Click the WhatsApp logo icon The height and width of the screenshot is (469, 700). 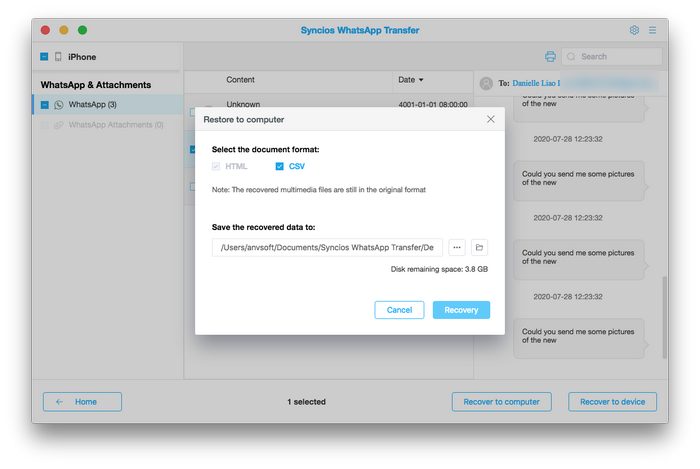(58, 104)
